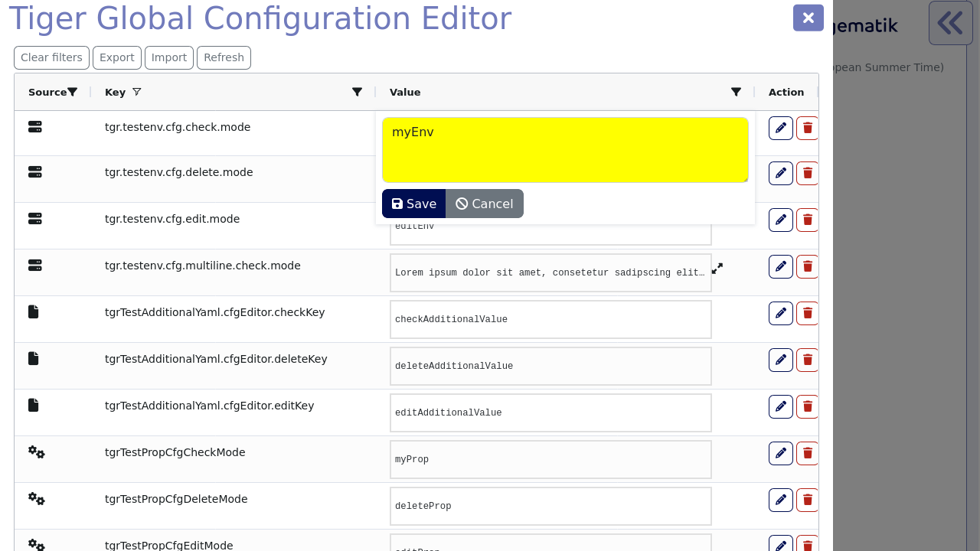Click the checkAdditionalValue value box
The height and width of the screenshot is (551, 980).
tap(550, 319)
